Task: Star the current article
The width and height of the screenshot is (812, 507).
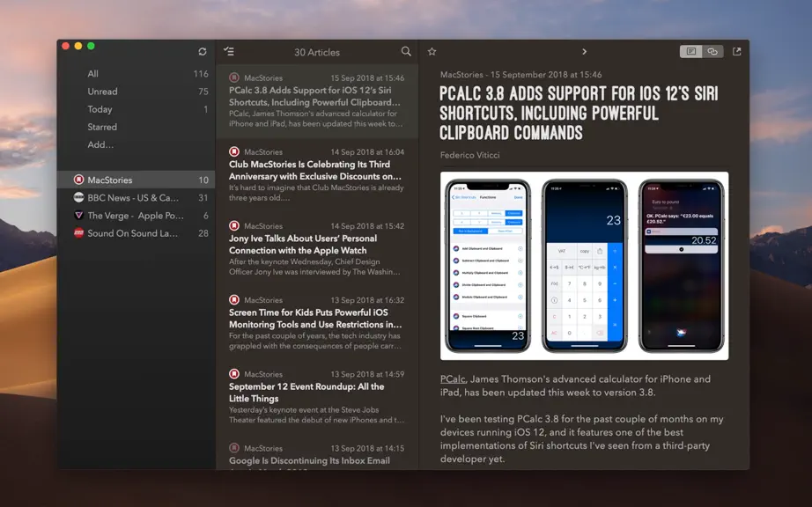Action: pyautogui.click(x=432, y=51)
